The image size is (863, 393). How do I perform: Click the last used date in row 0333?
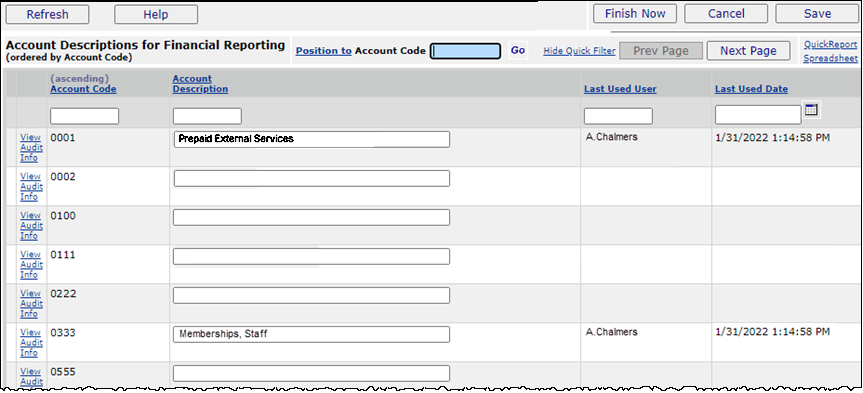(x=773, y=331)
